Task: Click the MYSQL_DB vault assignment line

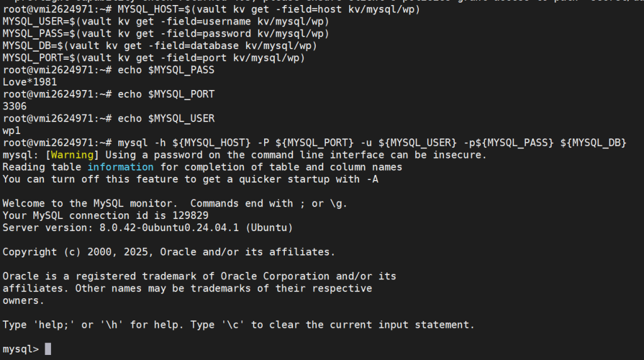Action: tap(160, 45)
